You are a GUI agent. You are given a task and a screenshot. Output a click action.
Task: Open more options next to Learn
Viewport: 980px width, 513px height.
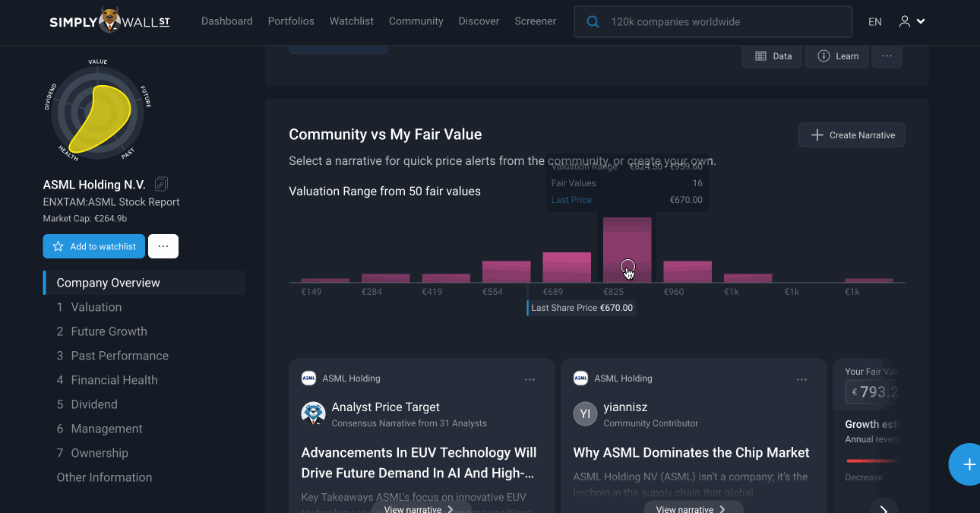pyautogui.click(x=887, y=56)
